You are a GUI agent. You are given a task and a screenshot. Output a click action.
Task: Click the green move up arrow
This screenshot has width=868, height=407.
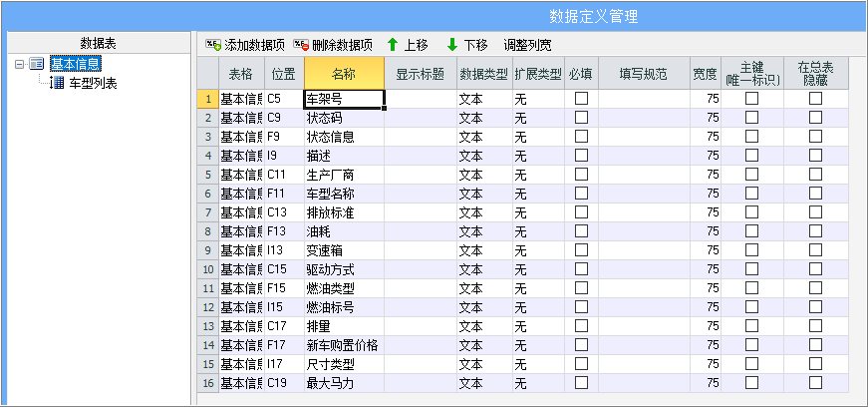pos(393,45)
